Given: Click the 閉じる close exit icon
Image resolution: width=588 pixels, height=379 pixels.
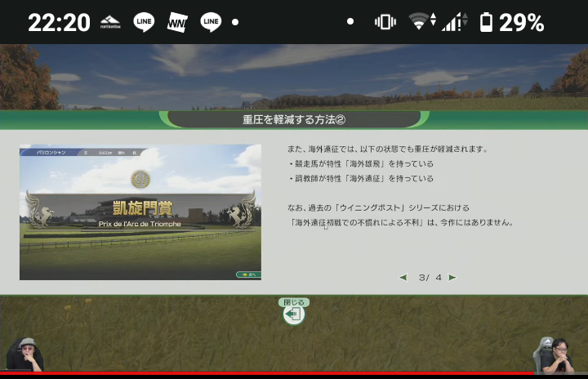Looking at the screenshot, I should tap(294, 314).
